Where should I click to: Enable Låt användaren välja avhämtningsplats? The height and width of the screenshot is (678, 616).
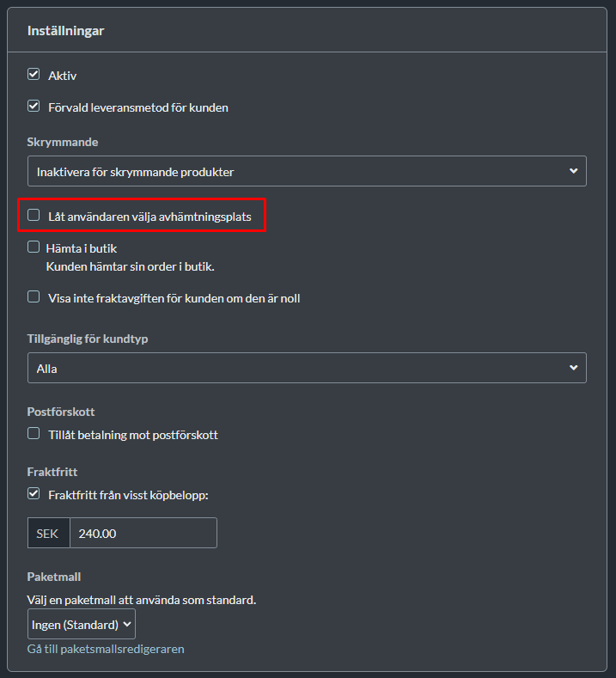[34, 216]
